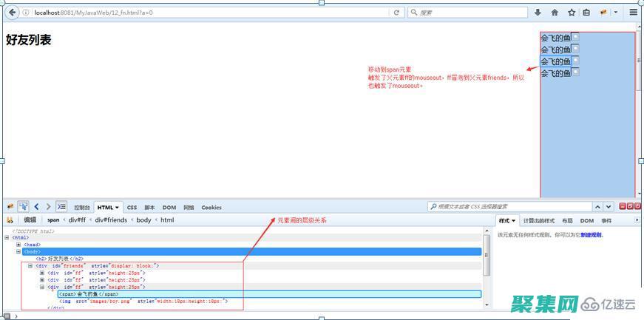Expand the head node in HTML tree
Screen dimensions: 644x320
pyautogui.click(x=18, y=244)
